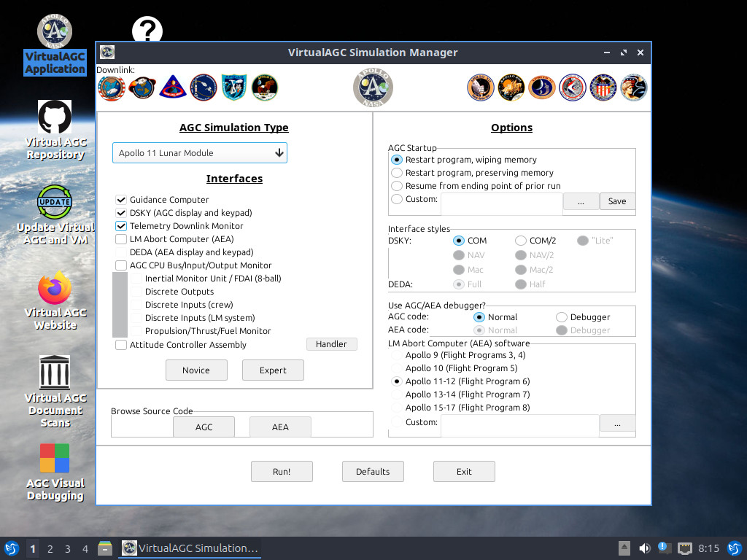Uncheck Telemetry Downlink Monitor

coord(121,226)
